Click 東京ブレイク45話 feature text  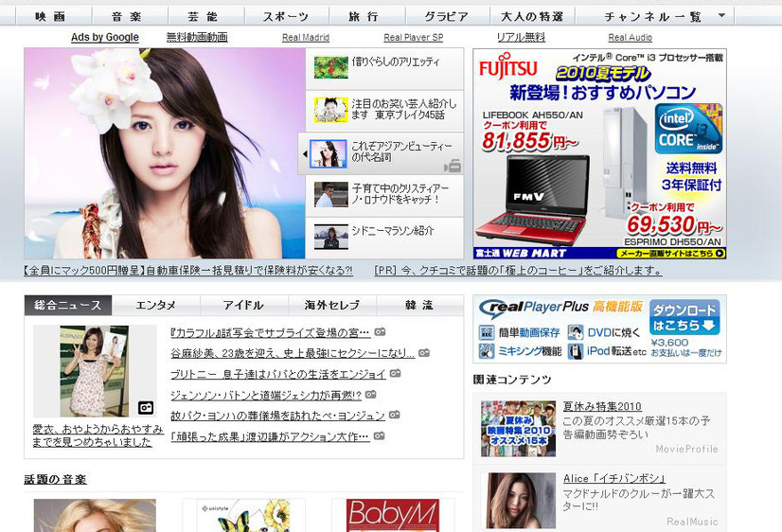tap(409, 115)
